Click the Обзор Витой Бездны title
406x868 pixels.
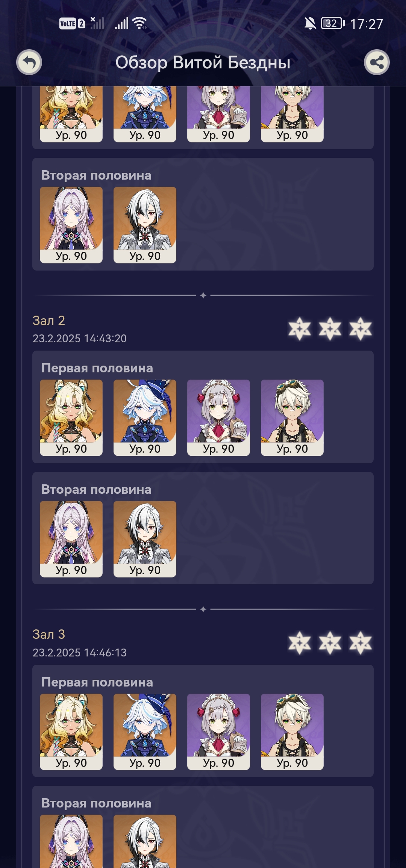pos(203,62)
